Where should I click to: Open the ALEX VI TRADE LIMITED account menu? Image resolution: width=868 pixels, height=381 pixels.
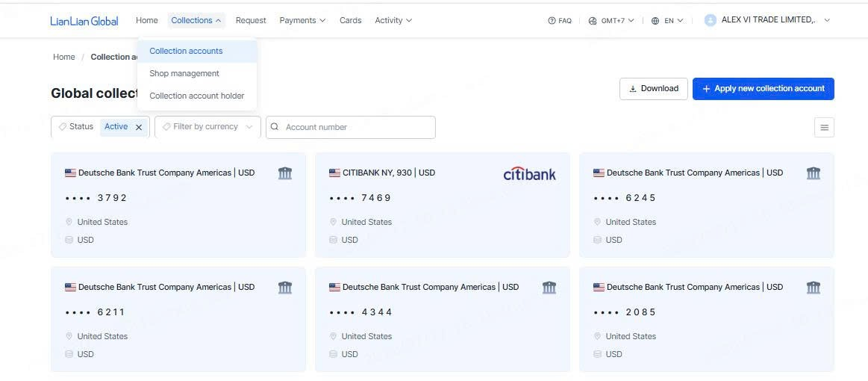point(767,20)
